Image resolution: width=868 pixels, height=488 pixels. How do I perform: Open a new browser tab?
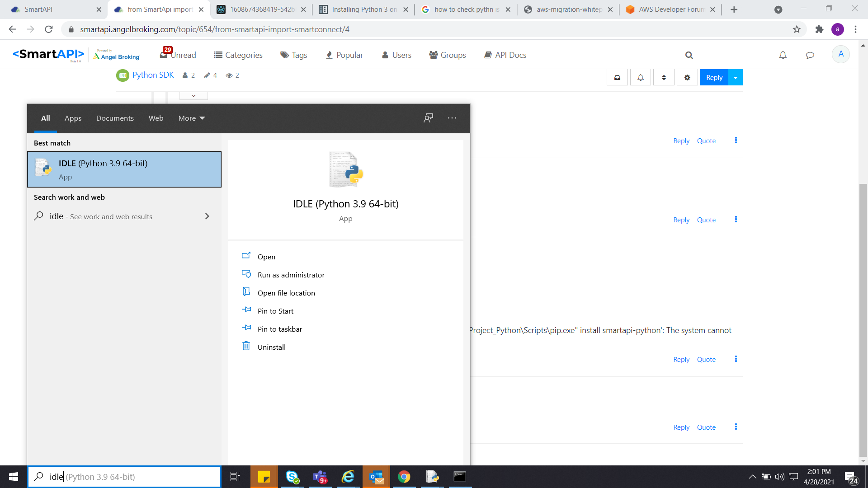734,9
